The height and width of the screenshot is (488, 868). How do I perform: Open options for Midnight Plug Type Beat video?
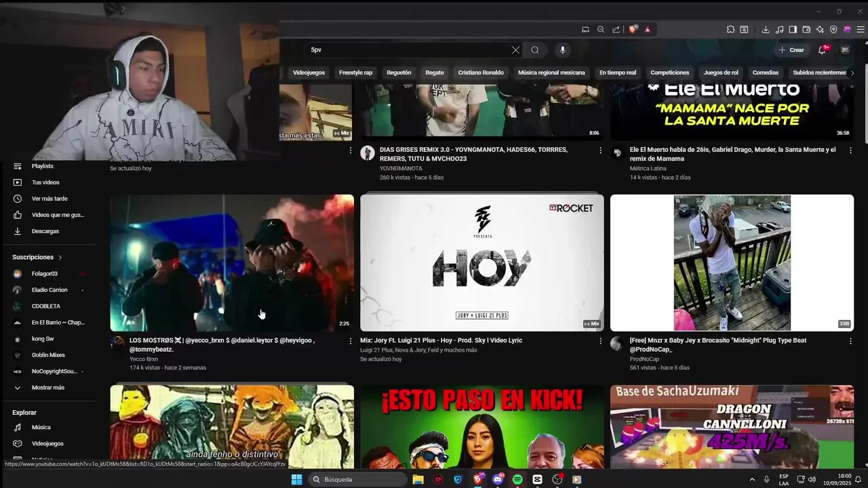850,341
